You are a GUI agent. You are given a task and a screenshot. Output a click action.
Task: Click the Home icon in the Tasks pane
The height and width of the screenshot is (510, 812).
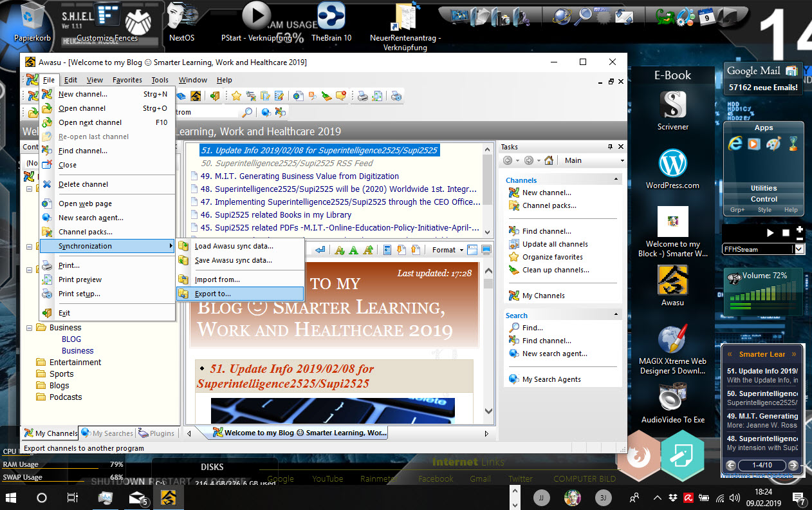click(548, 160)
